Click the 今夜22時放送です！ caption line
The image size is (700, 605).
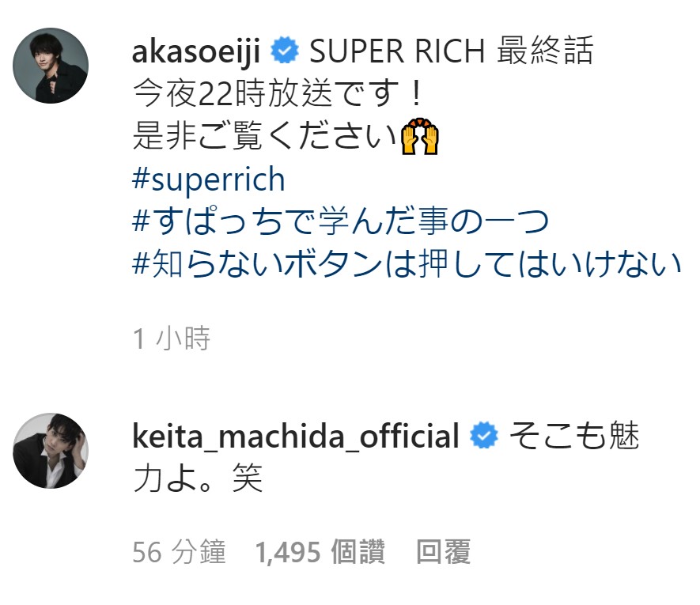tap(278, 94)
